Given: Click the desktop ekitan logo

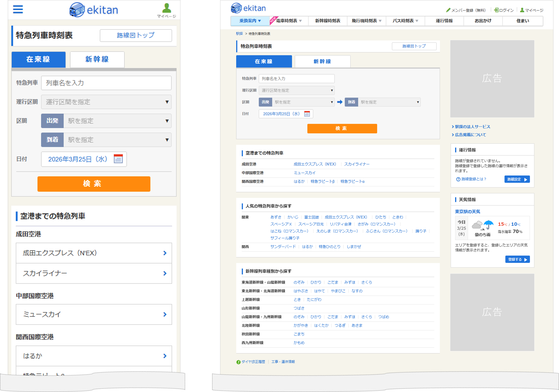Looking at the screenshot, I should pos(248,8).
